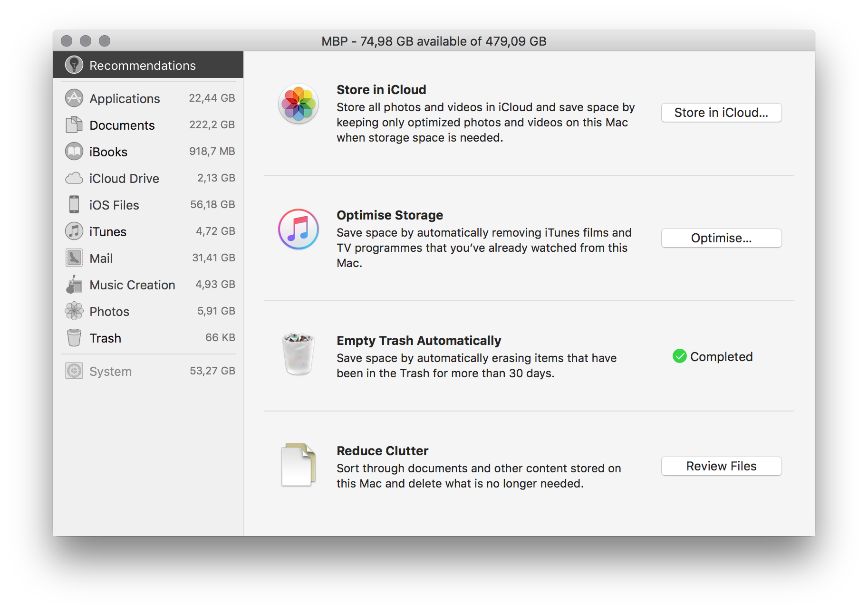Click the iBooks book icon
The height and width of the screenshot is (612, 868).
(74, 151)
